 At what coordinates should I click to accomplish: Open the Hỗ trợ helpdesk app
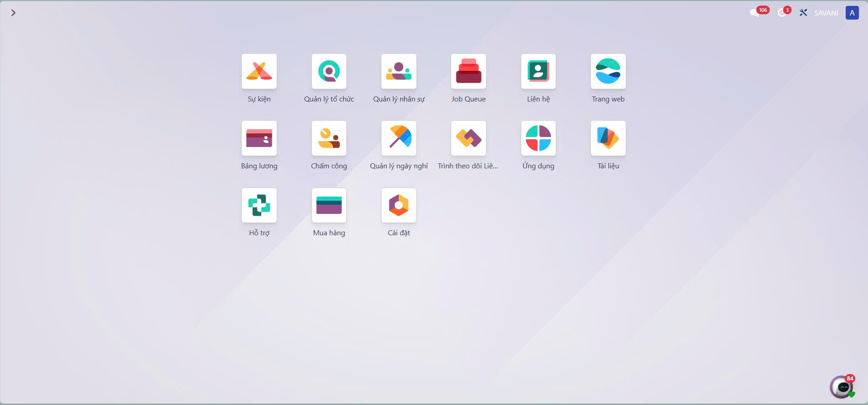(x=259, y=205)
